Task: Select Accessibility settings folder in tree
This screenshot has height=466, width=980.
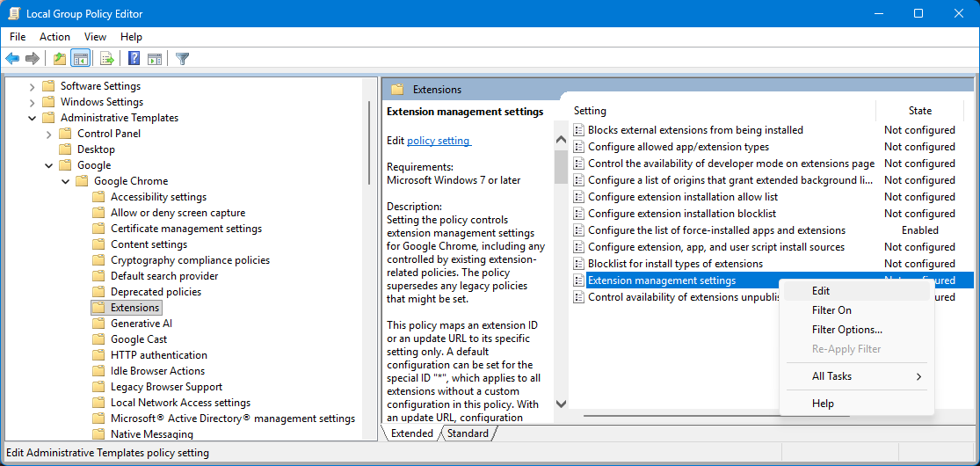Action: click(158, 197)
